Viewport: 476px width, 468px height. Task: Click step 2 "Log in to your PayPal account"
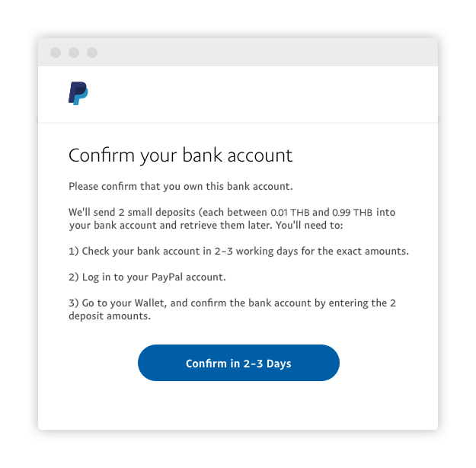147,277
